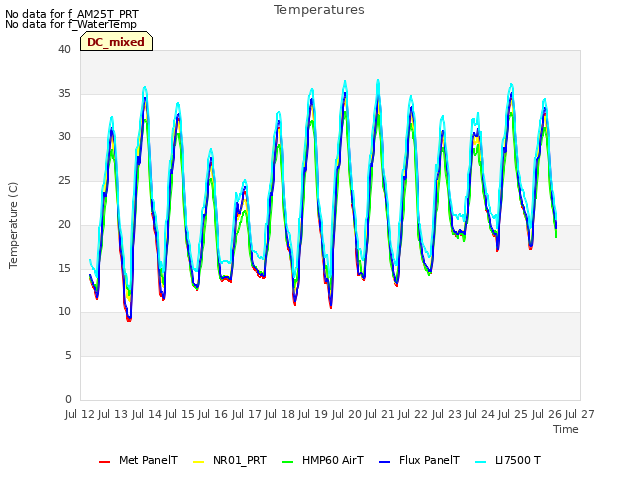Click the red Met PanelT legend swatch

point(104,462)
